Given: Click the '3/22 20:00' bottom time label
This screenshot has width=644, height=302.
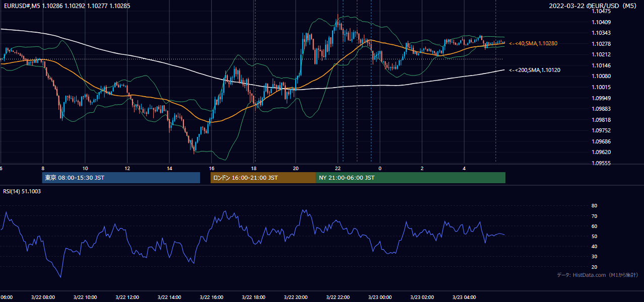Looking at the screenshot, I should [x=296, y=297].
